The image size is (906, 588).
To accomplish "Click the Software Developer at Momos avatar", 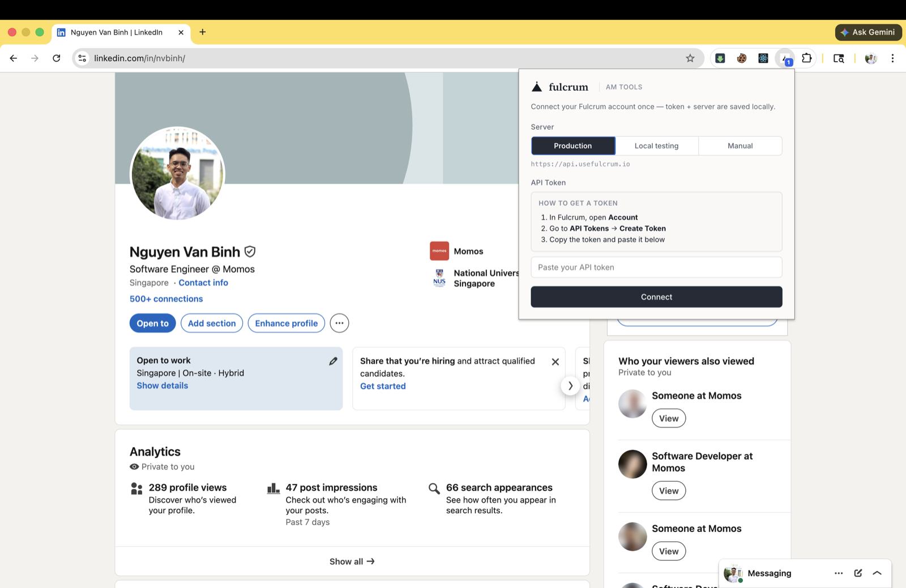I will (633, 464).
